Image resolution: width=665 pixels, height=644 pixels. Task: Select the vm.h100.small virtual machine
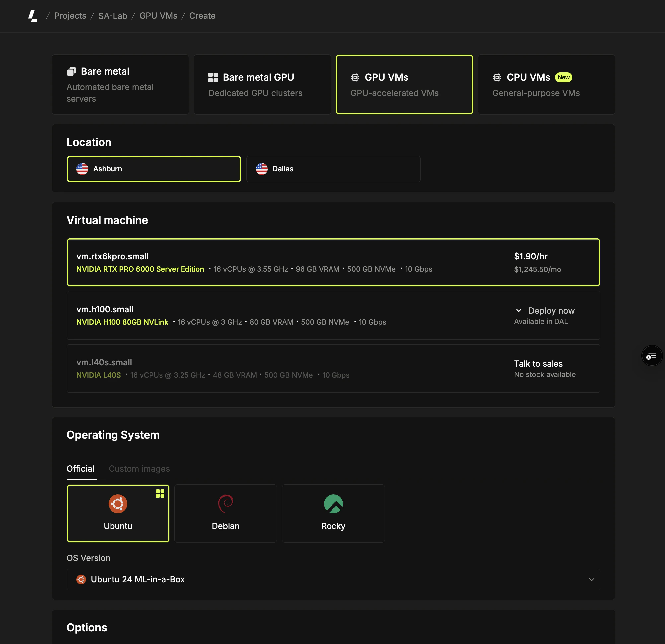[271, 315]
